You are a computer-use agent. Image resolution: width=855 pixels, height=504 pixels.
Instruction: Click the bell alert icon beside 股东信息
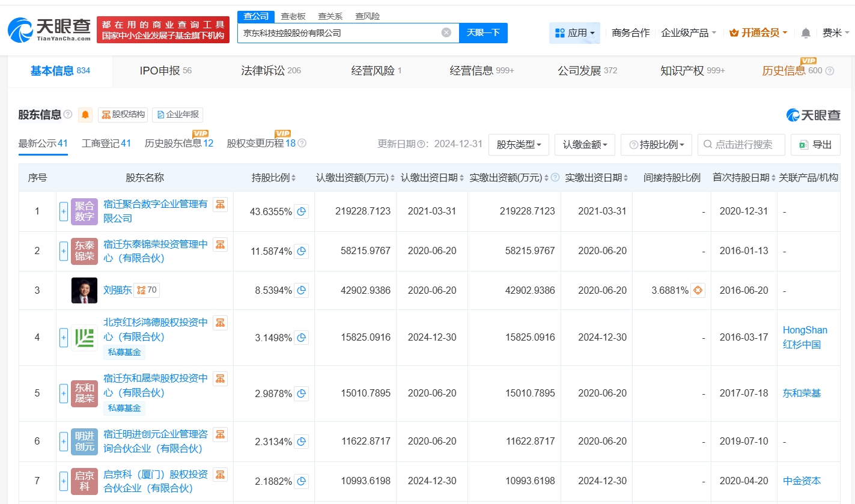pos(85,115)
